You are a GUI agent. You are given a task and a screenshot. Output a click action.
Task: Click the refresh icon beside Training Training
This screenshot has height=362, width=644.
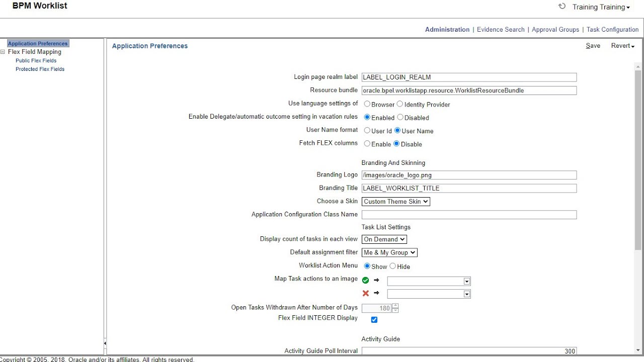pos(562,7)
